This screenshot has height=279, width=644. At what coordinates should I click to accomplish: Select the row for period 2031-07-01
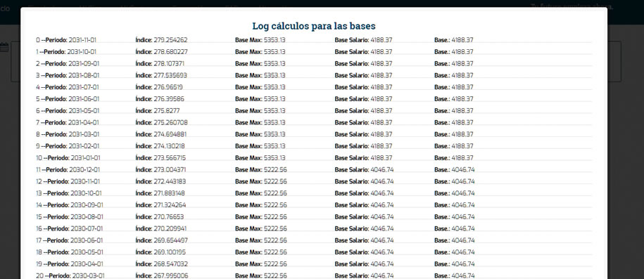tap(314, 87)
